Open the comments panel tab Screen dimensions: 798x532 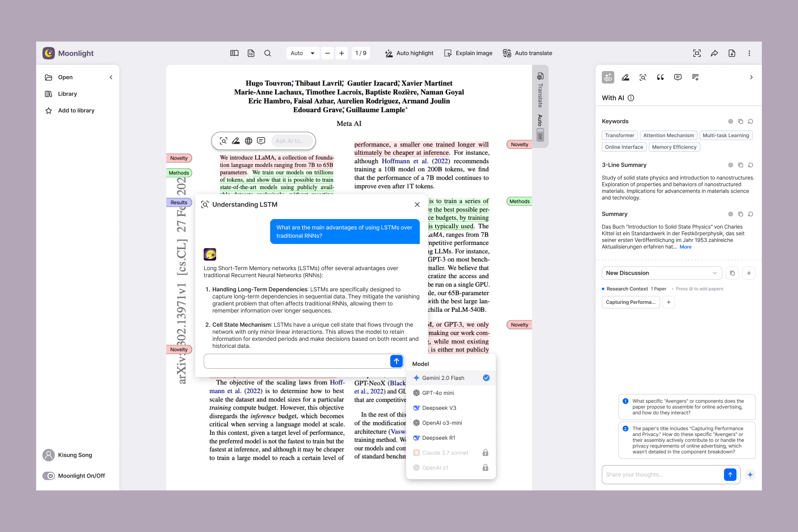click(x=678, y=77)
